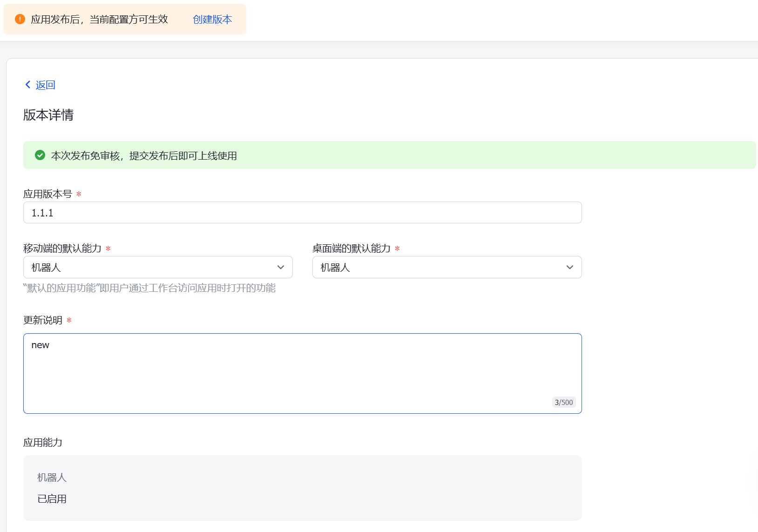This screenshot has width=758, height=532.
Task: Click the 已启用 status text
Action: click(52, 499)
